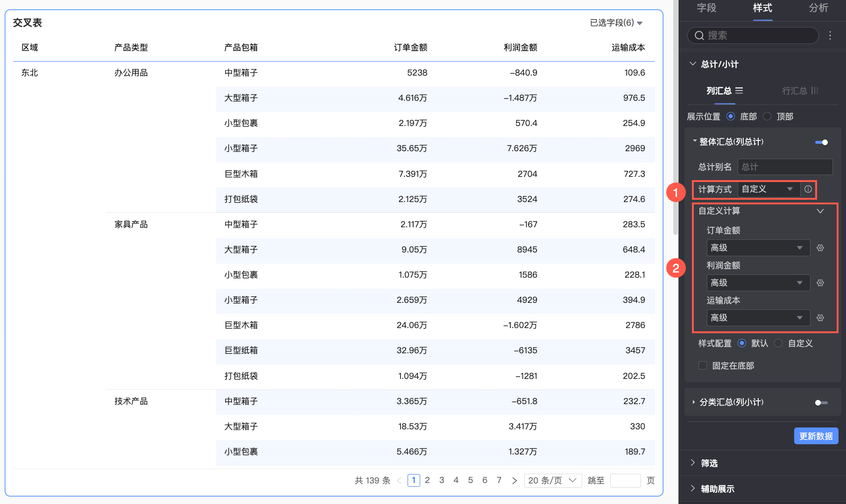The height and width of the screenshot is (504, 846).
Task: Open 订单金额 高级 dropdown
Action: coord(758,248)
